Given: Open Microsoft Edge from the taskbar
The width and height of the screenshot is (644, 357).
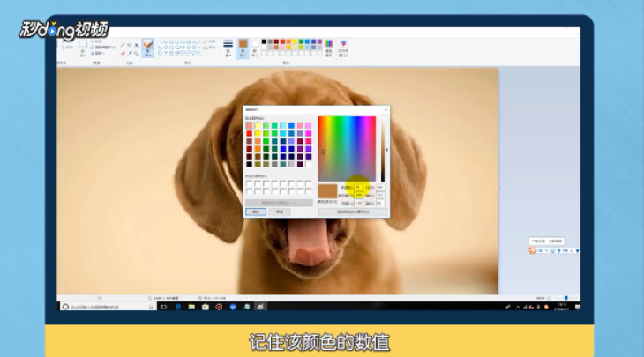Looking at the screenshot, I should point(178,307).
